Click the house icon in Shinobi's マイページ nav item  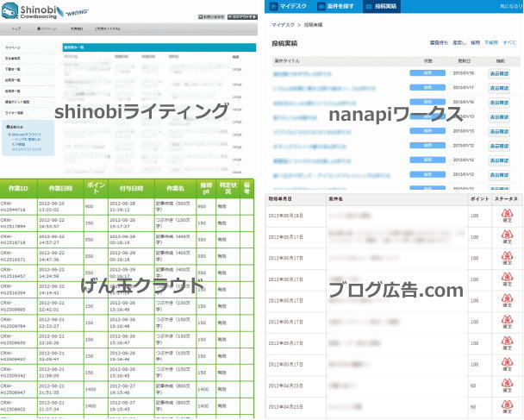(x=39, y=29)
